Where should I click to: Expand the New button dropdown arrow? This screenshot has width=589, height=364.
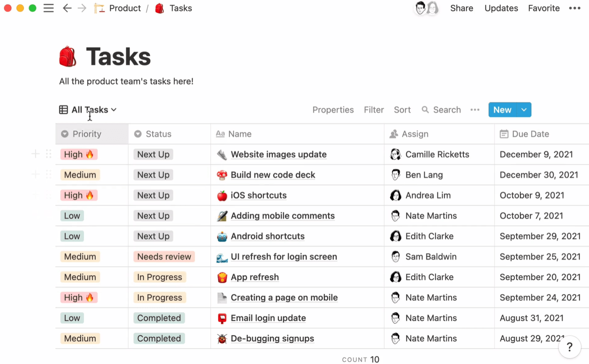[x=524, y=110]
